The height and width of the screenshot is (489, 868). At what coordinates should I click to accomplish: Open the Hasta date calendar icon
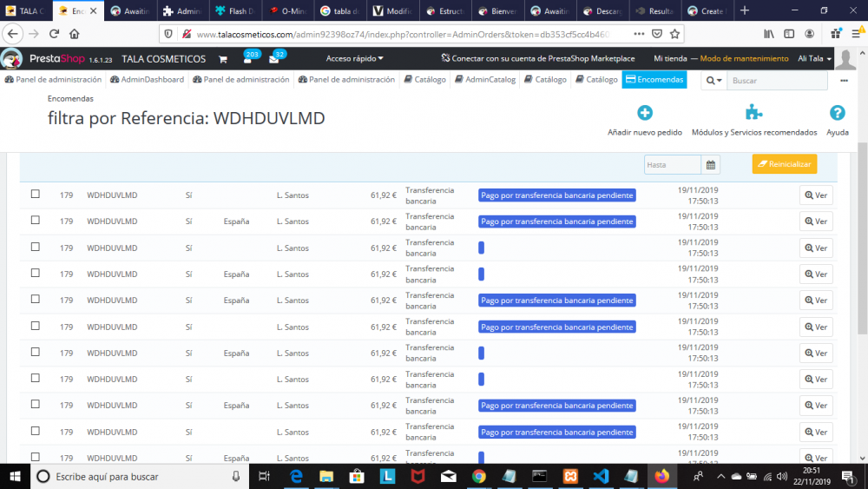click(710, 164)
